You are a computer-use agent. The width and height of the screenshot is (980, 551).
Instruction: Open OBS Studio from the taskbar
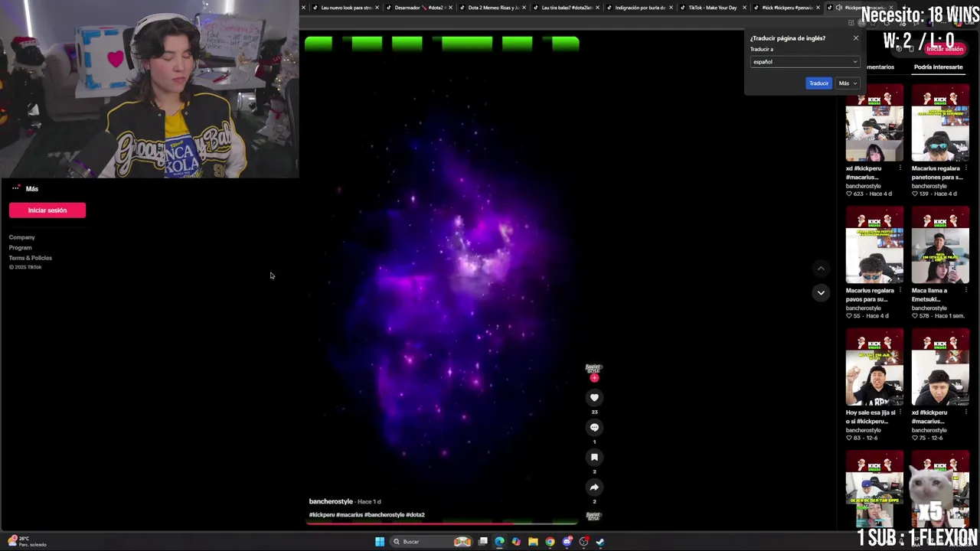coord(583,542)
